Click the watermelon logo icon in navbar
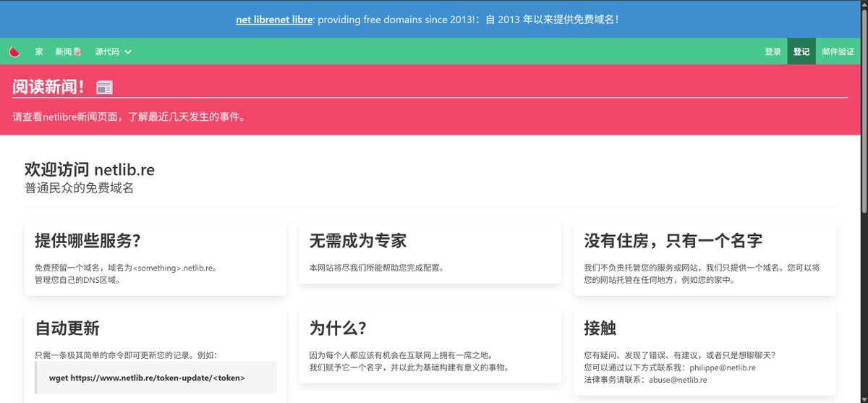The width and height of the screenshot is (868, 403). click(x=14, y=51)
